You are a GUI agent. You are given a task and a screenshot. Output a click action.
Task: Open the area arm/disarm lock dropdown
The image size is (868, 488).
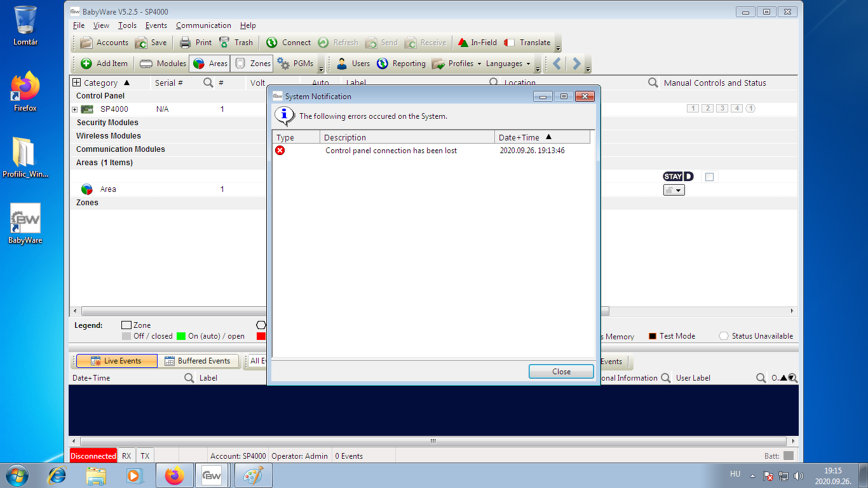click(674, 190)
